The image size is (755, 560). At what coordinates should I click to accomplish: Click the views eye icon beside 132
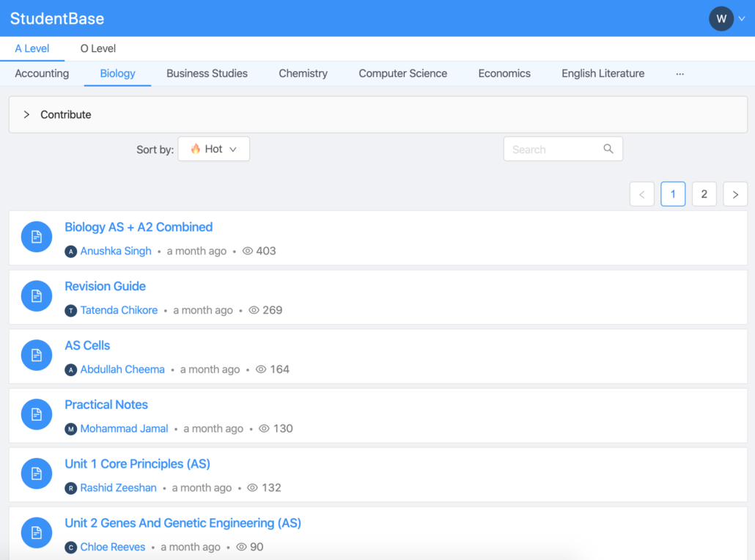pyautogui.click(x=252, y=487)
